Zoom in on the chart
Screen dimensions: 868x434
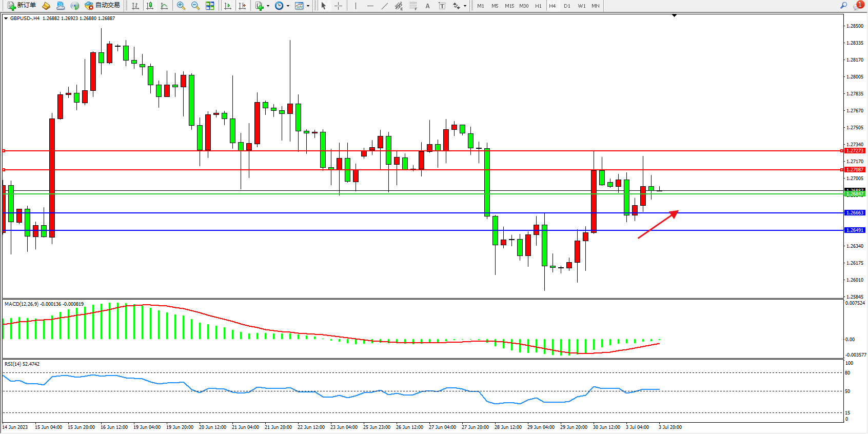click(181, 6)
